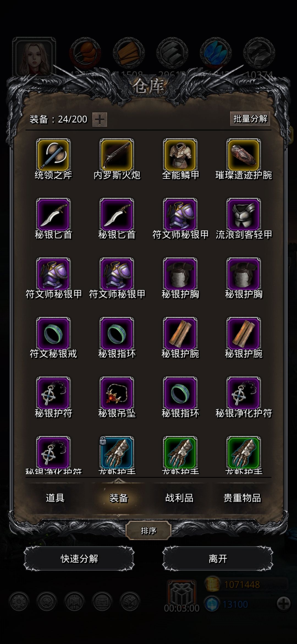The image size is (297, 644).
Task: Open the 贵重物品 tab
Action: (242, 498)
